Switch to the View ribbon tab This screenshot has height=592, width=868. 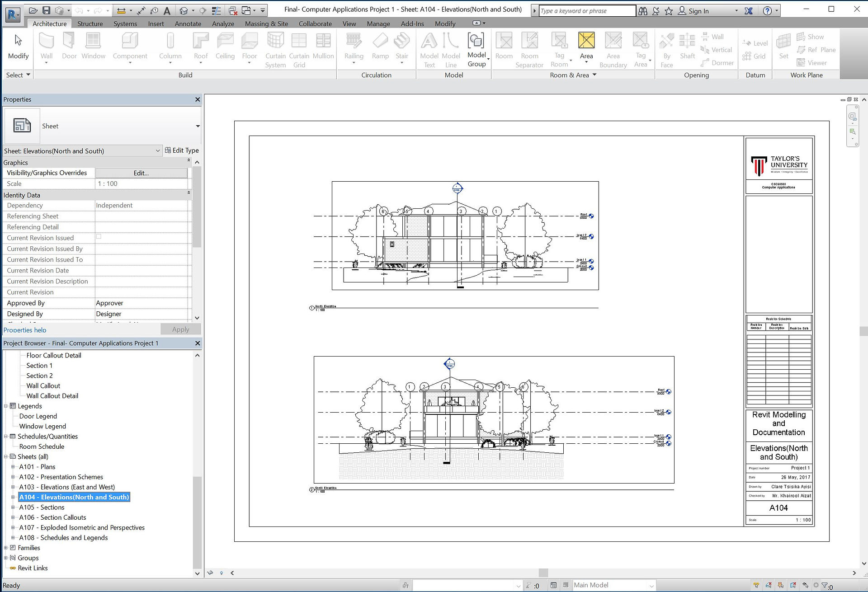click(x=349, y=23)
